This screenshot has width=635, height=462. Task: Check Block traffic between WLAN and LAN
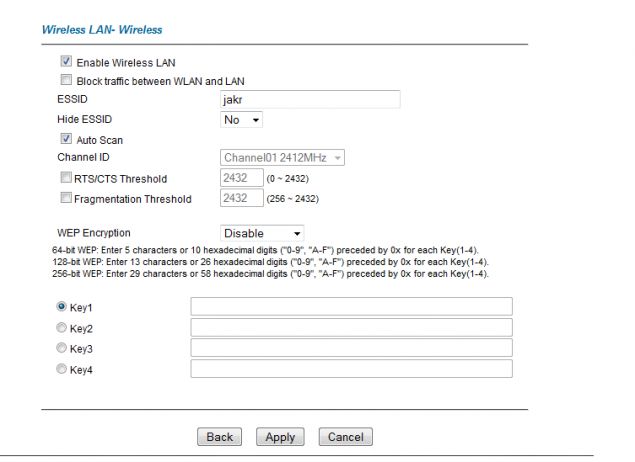pyautogui.click(x=66, y=80)
